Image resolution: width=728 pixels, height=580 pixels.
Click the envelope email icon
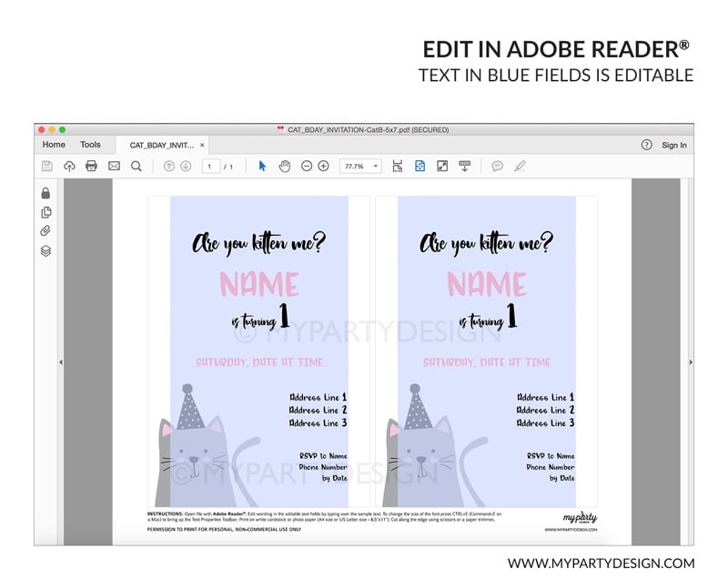click(114, 166)
